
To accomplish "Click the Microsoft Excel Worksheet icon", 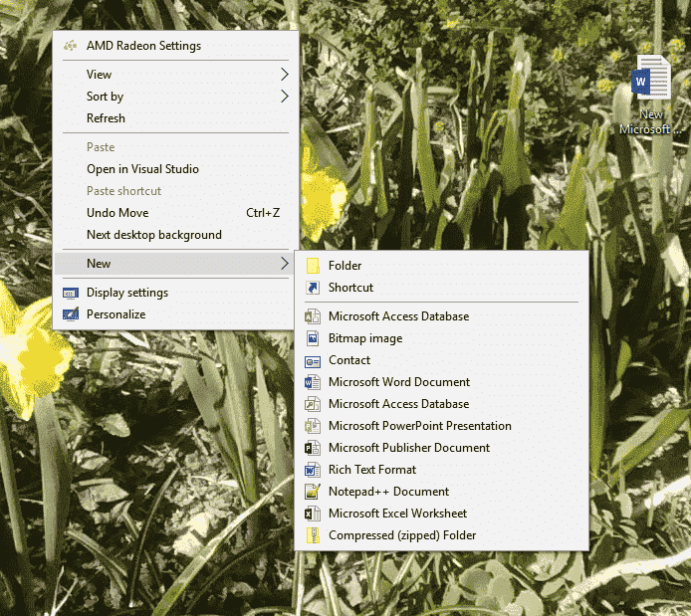I will [x=313, y=513].
